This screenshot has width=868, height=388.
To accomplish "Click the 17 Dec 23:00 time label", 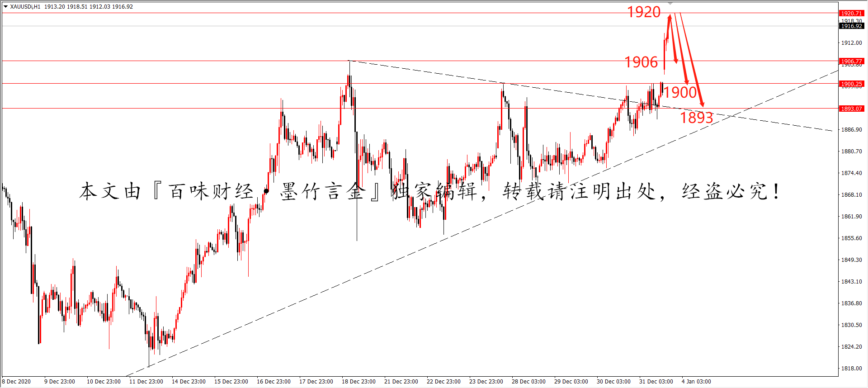I will (x=316, y=382).
